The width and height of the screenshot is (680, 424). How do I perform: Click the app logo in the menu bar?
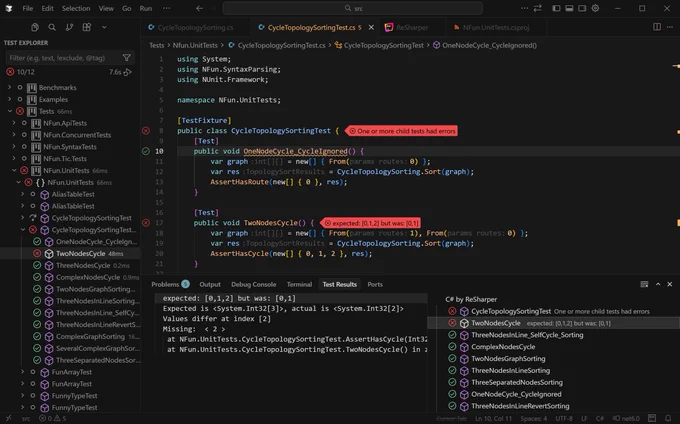point(9,8)
